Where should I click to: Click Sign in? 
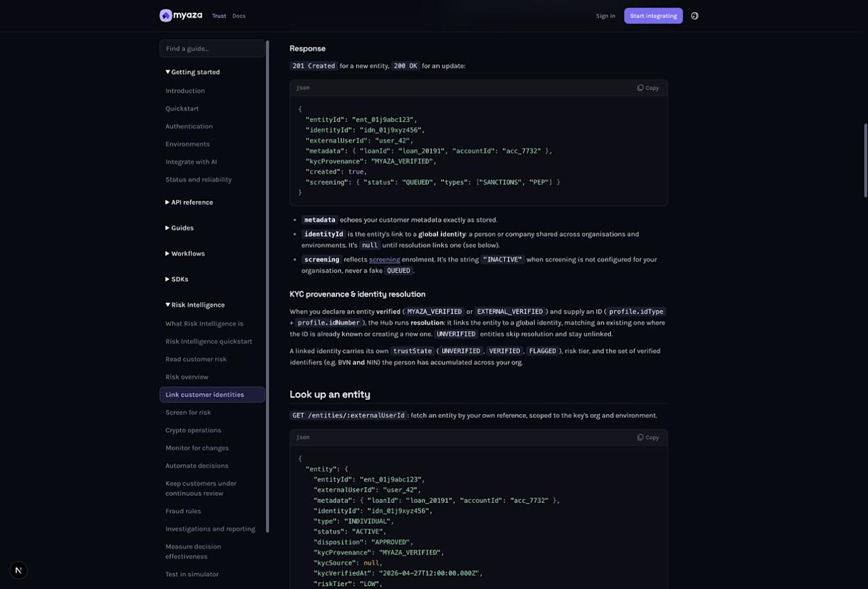(606, 16)
